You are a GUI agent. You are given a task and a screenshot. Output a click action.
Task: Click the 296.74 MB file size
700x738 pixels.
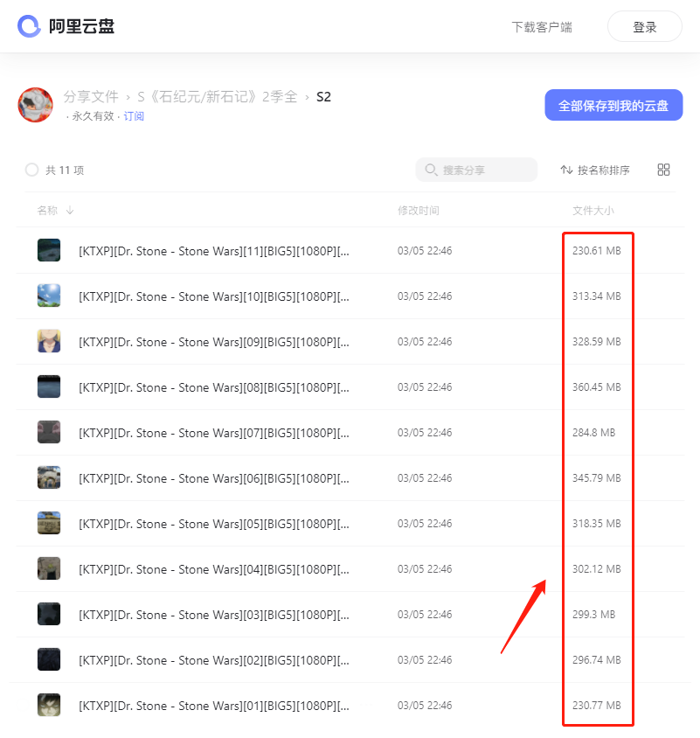597,660
